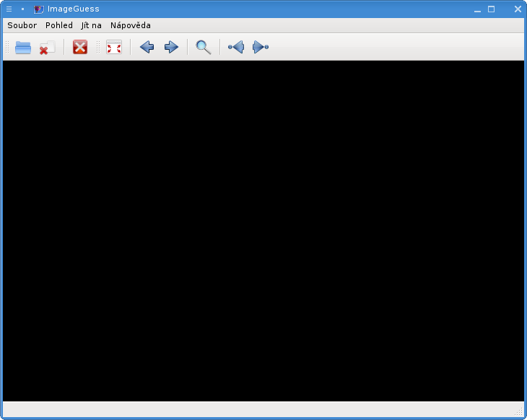Click the black image display area
Screen dimensions: 527x420
[263, 231]
